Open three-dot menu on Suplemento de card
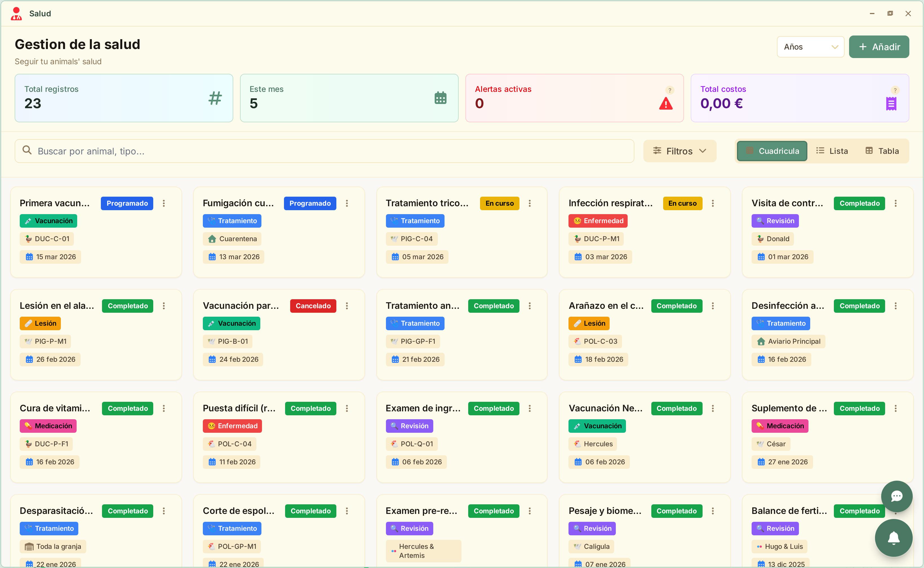The height and width of the screenshot is (568, 924). [x=896, y=408]
